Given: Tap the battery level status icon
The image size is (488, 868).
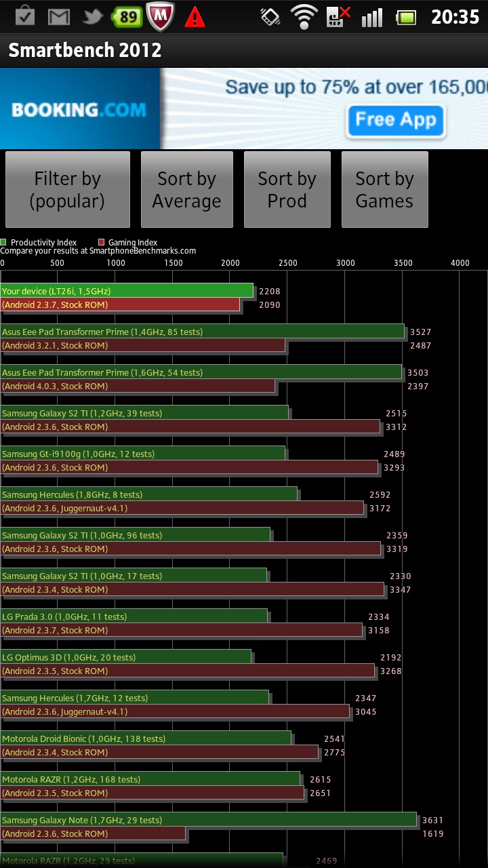Looking at the screenshot, I should coord(406,17).
